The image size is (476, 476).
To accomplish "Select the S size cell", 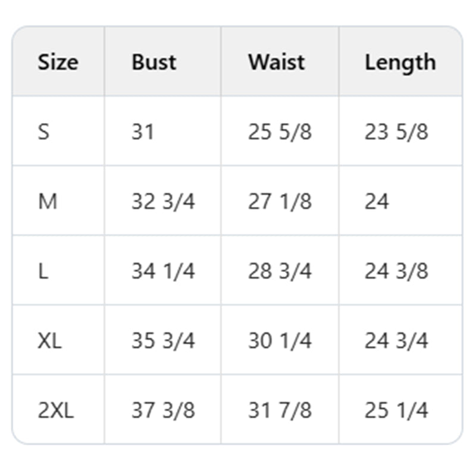I will [44, 131].
